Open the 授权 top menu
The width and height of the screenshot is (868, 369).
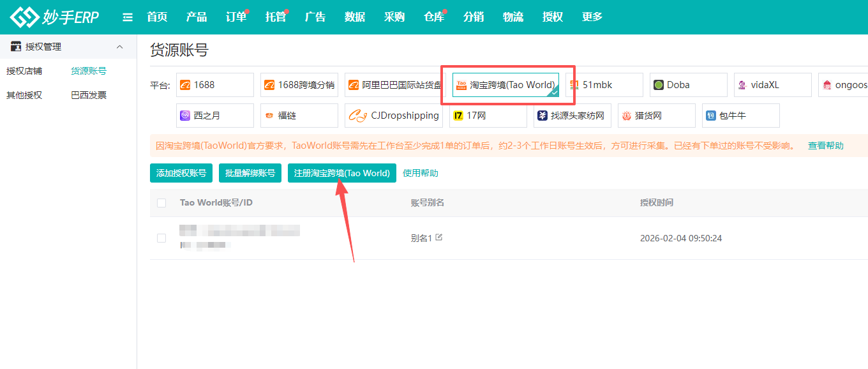coord(553,17)
